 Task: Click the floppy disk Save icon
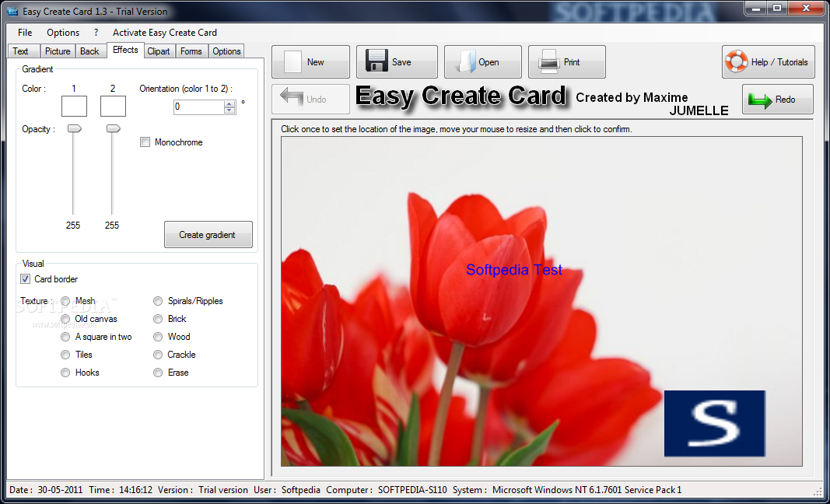pos(376,61)
